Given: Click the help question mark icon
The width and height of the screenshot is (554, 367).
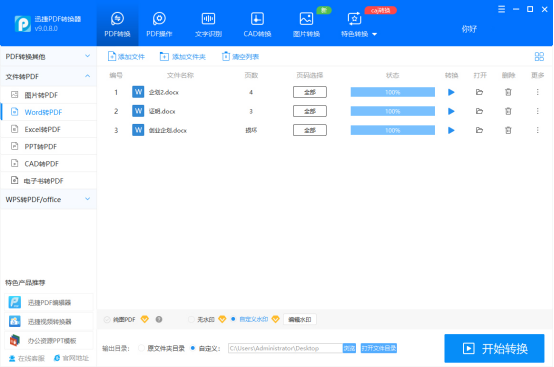Looking at the screenshot, I should pos(159,319).
